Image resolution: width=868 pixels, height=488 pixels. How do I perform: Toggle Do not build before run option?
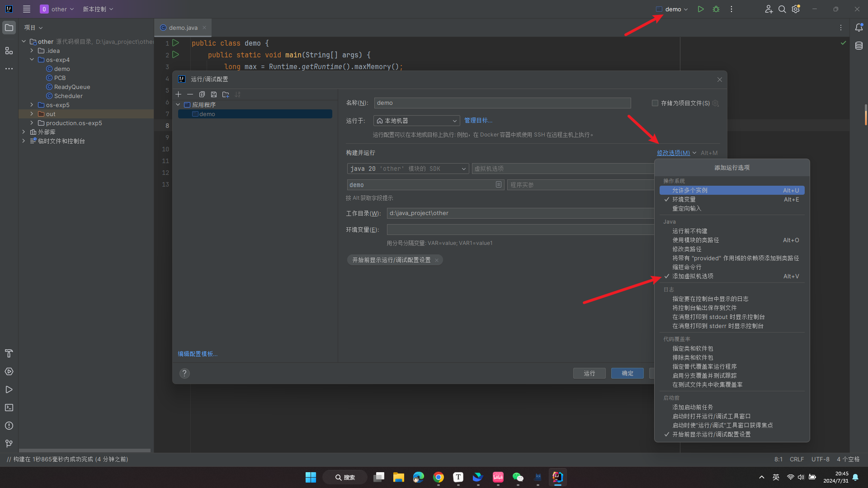coord(732,231)
